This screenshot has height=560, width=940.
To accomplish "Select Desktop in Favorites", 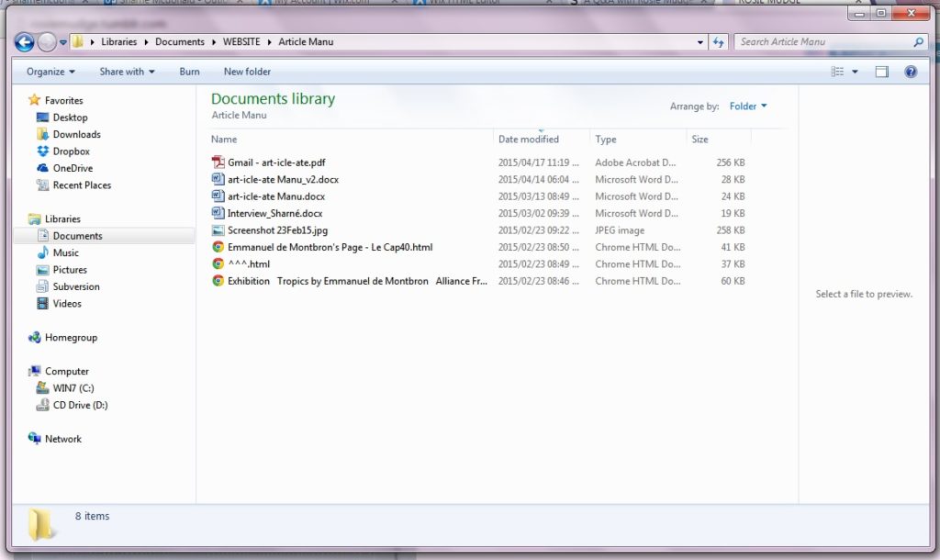I will (x=70, y=118).
